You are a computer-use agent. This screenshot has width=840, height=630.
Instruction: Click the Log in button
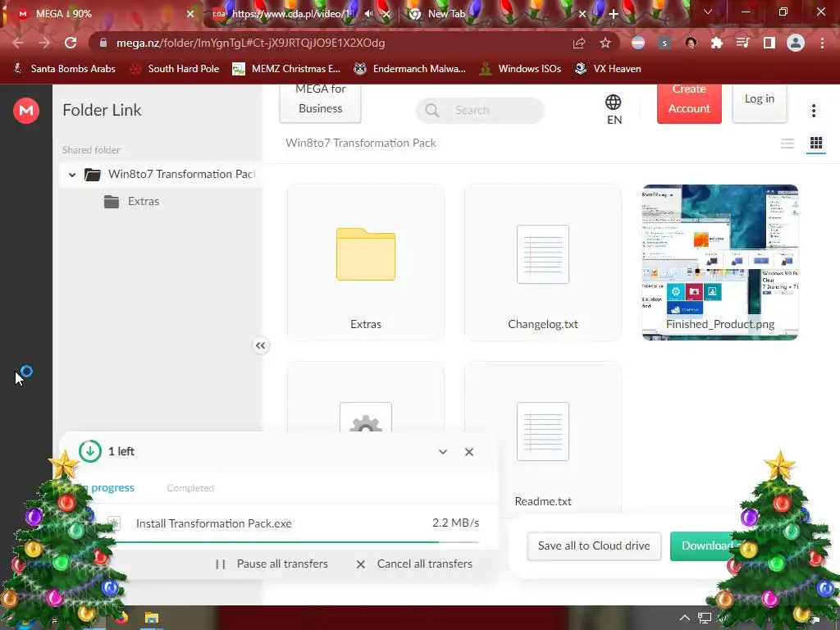[759, 103]
